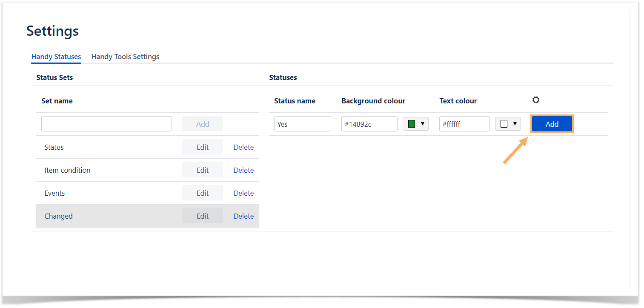This screenshot has height=308, width=644.
Task: Delete the Status set
Action: pos(243,147)
